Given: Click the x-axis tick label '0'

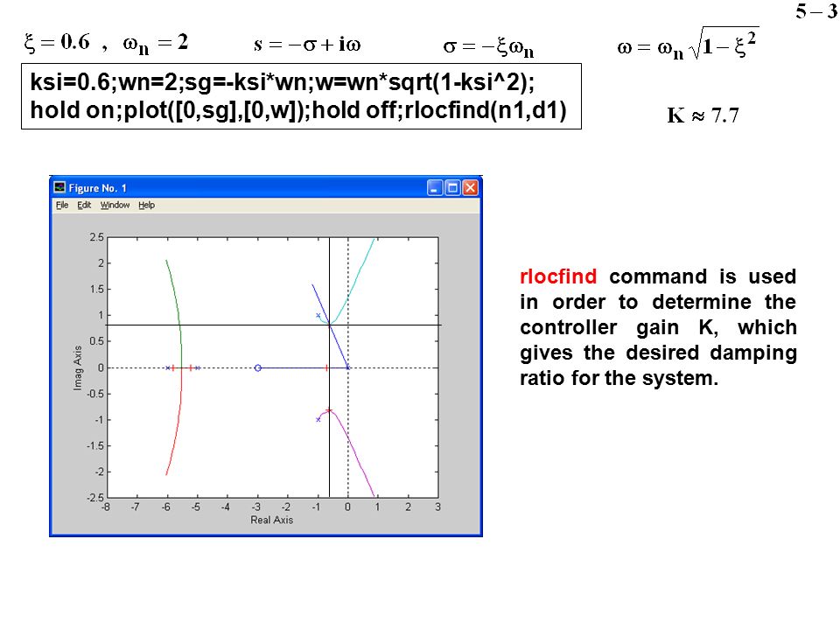Looking at the screenshot, I should (347, 507).
